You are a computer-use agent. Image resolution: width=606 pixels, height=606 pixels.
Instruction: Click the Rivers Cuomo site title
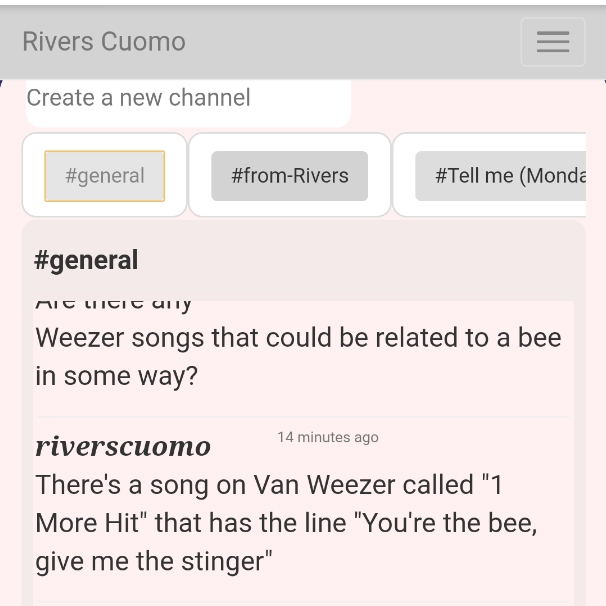point(104,42)
